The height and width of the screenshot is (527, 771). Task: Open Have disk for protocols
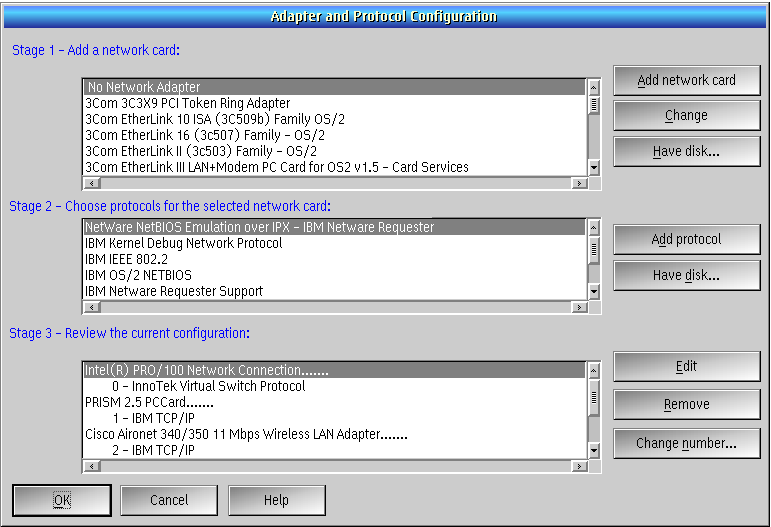click(686, 275)
